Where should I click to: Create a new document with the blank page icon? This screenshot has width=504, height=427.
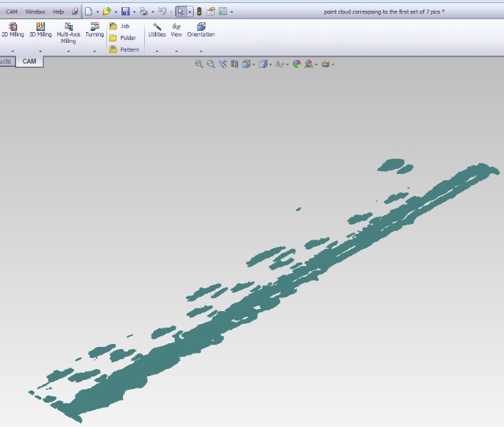(89, 11)
